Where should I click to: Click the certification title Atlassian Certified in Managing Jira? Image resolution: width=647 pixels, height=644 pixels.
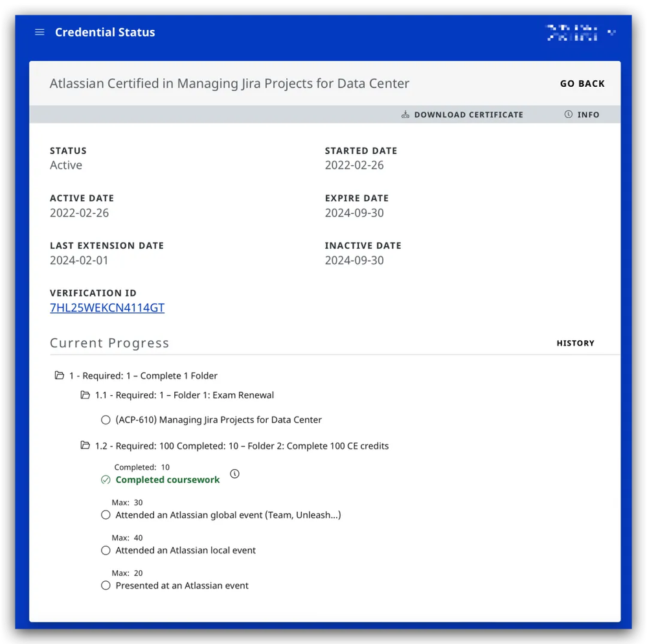229,84
